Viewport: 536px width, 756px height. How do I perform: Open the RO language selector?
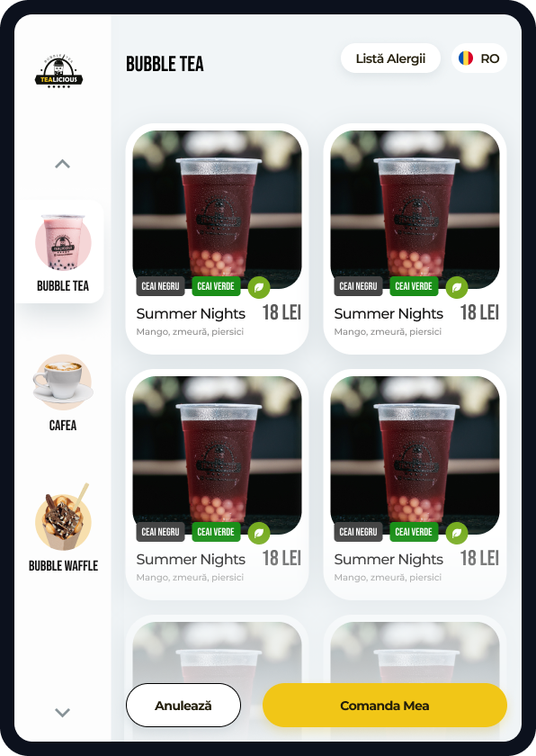(479, 58)
